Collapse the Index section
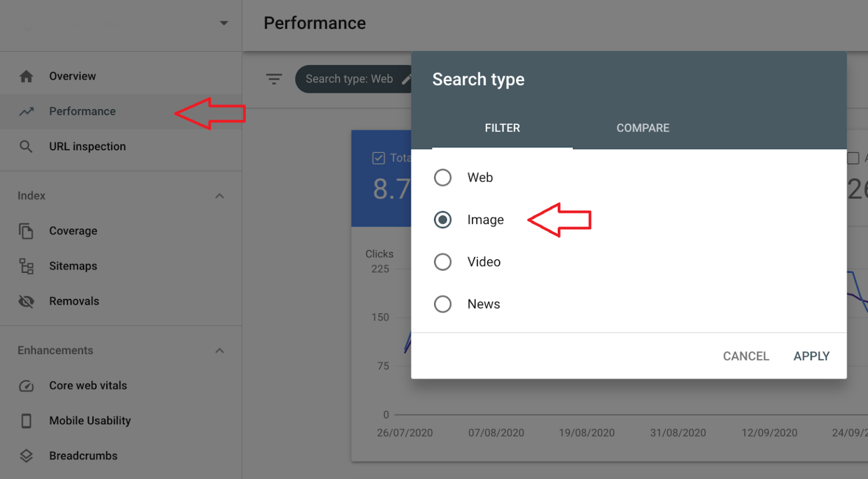This screenshot has width=868, height=479. (220, 195)
